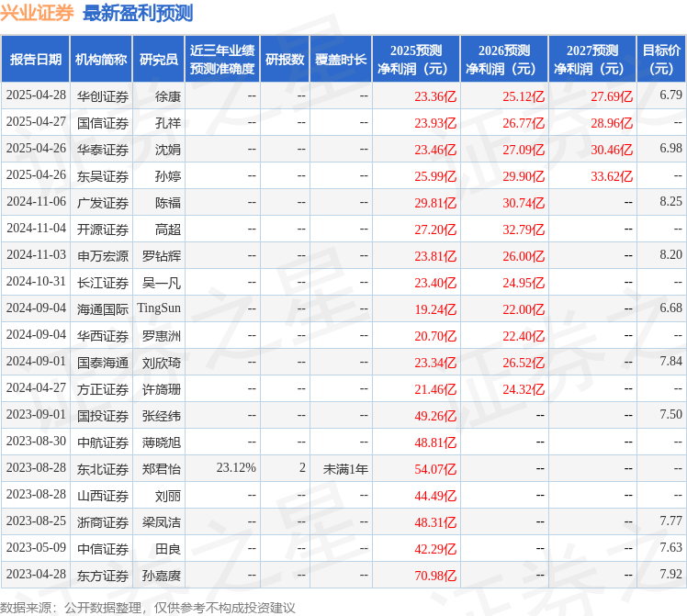Click the 国泰海通 institution cell

103,363
